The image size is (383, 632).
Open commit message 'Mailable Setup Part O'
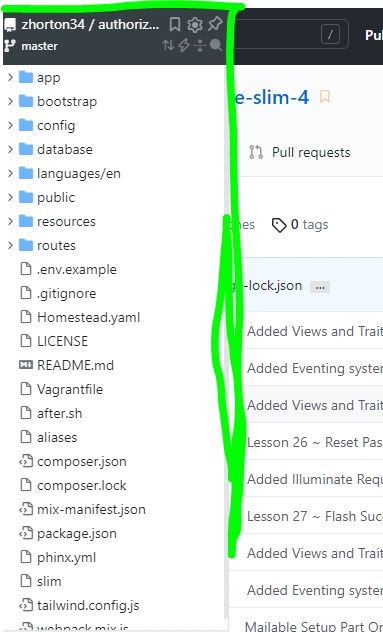pos(314,626)
